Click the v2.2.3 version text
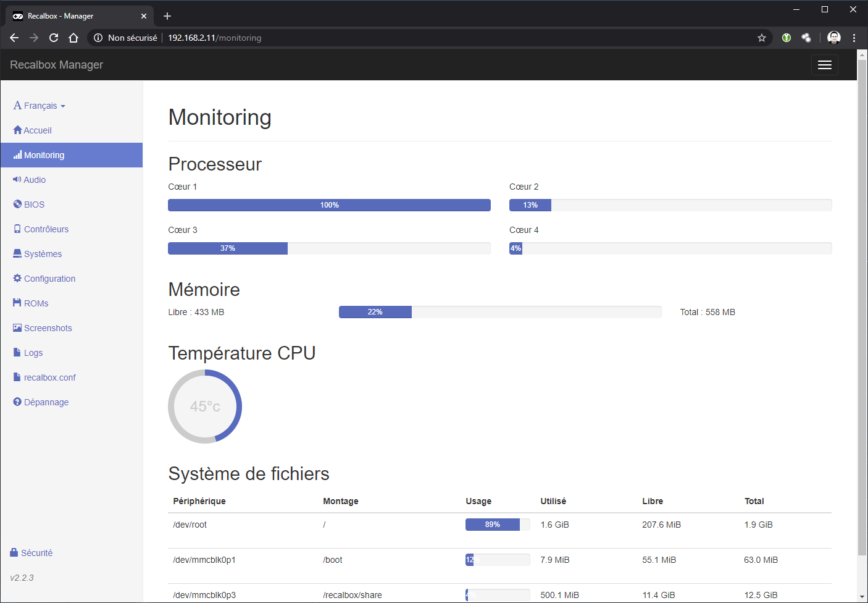Image resolution: width=868 pixels, height=603 pixels. 22,578
